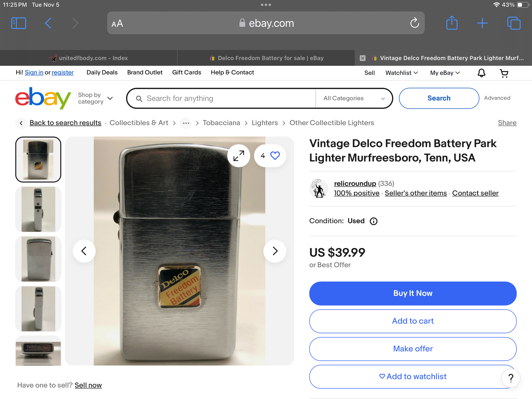Open condition info icon next to Used

(373, 221)
